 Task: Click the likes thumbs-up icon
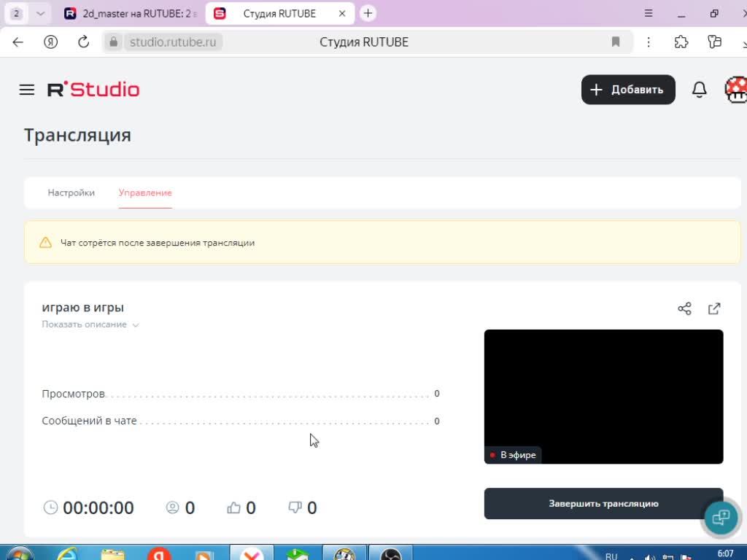tap(233, 507)
